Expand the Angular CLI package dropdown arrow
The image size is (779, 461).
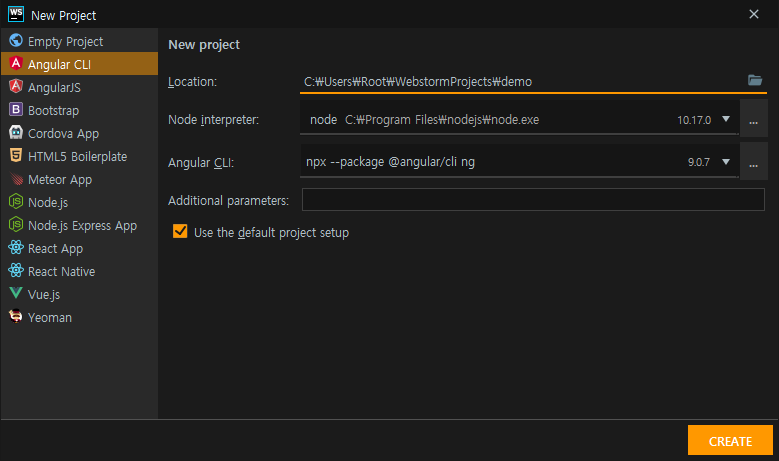coord(726,162)
